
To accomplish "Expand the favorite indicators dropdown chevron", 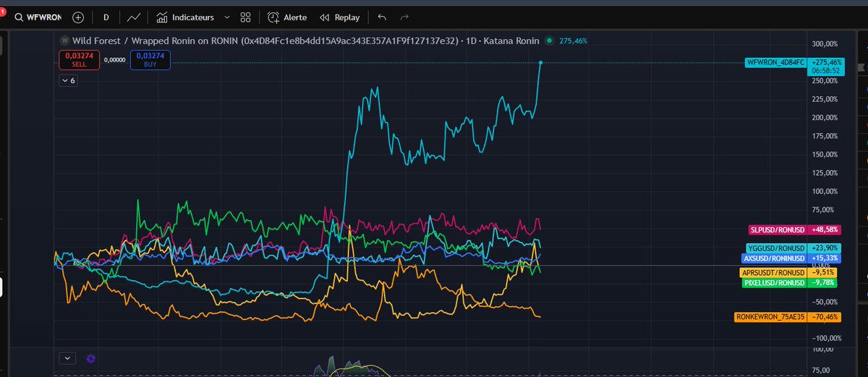I will [x=227, y=17].
